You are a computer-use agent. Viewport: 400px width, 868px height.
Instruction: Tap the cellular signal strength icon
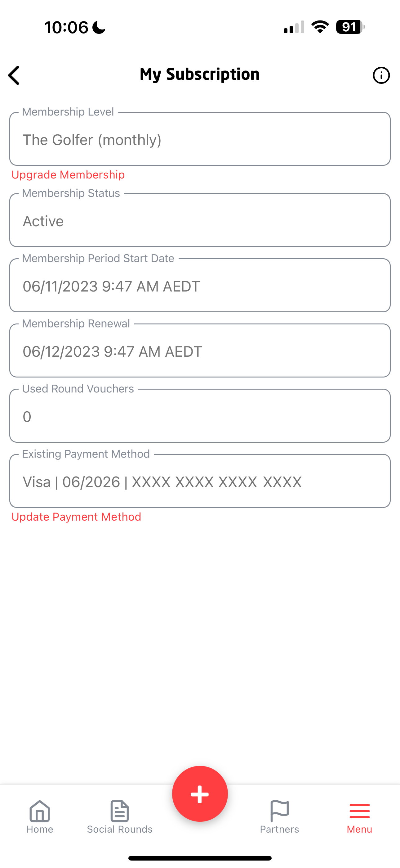click(x=294, y=27)
